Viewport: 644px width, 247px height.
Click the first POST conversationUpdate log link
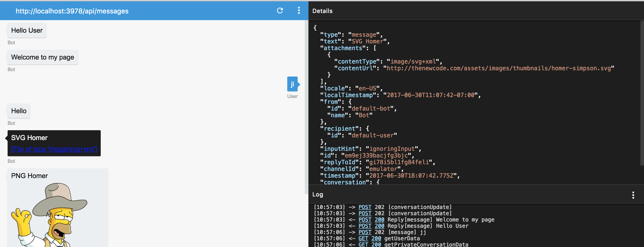click(x=365, y=207)
